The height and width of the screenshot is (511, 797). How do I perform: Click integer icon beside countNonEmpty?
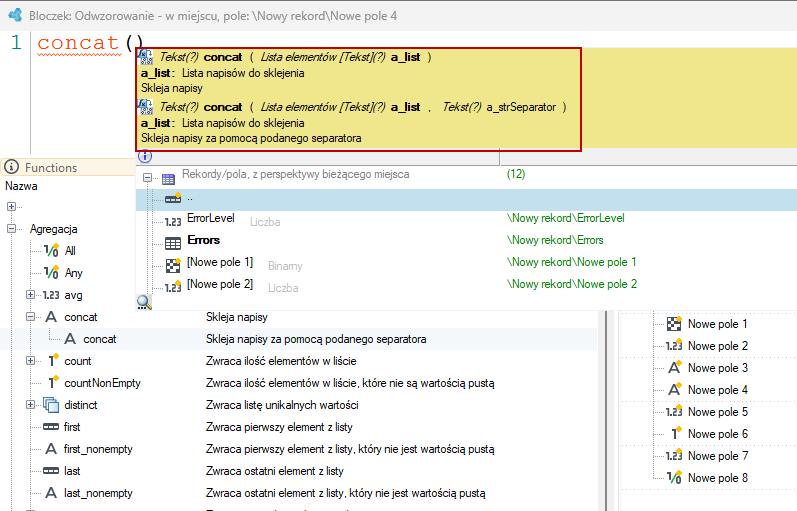(52, 382)
